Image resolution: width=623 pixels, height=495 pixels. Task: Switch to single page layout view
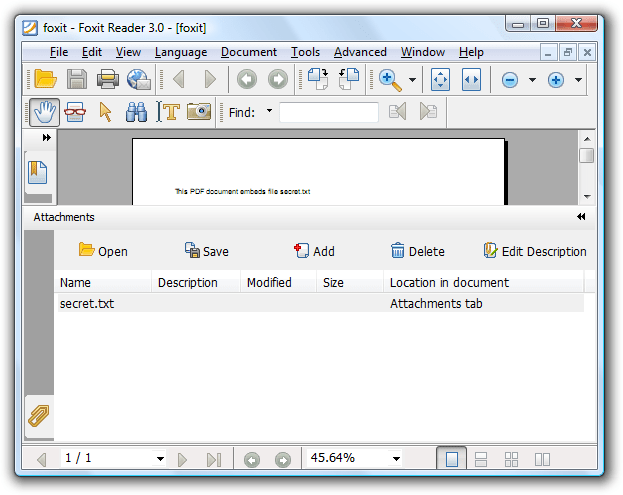click(x=452, y=459)
